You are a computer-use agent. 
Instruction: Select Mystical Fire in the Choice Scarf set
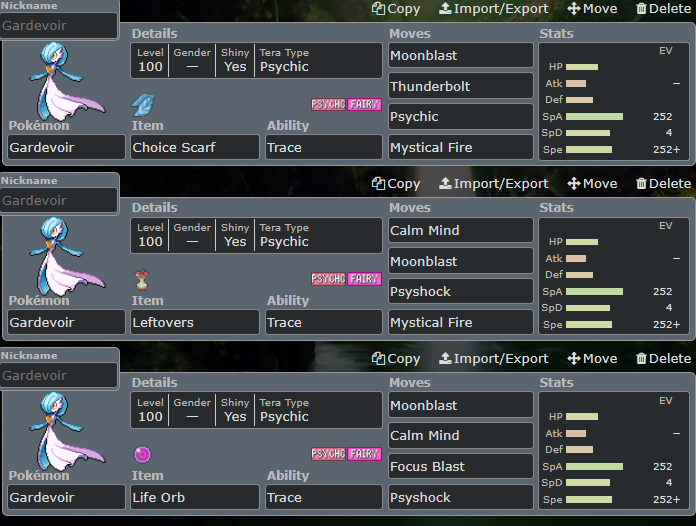click(461, 147)
